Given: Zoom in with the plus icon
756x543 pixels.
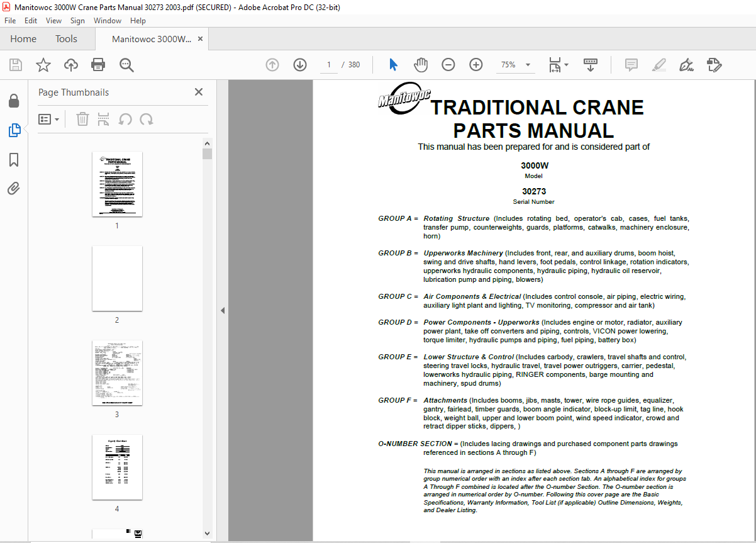Looking at the screenshot, I should pos(476,65).
